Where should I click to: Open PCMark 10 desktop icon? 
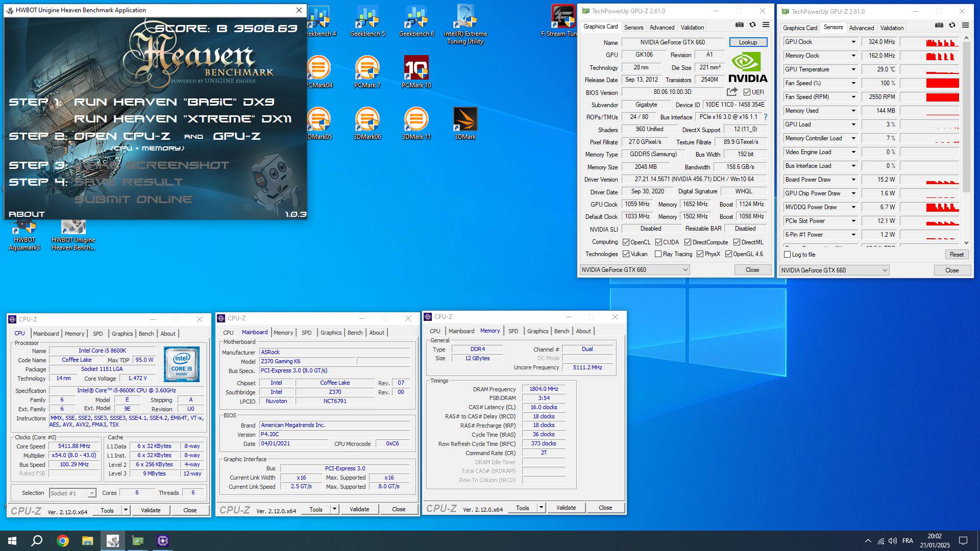click(x=416, y=71)
